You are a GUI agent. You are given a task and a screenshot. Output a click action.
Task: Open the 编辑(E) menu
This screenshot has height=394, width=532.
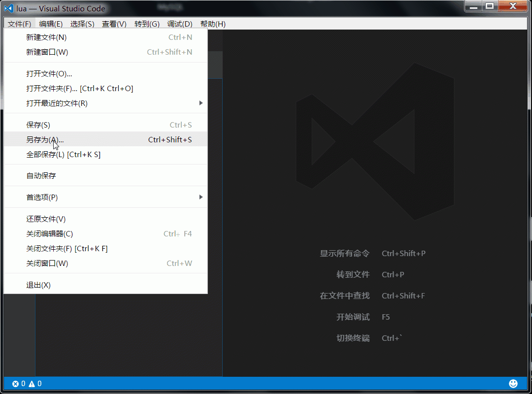click(x=50, y=23)
